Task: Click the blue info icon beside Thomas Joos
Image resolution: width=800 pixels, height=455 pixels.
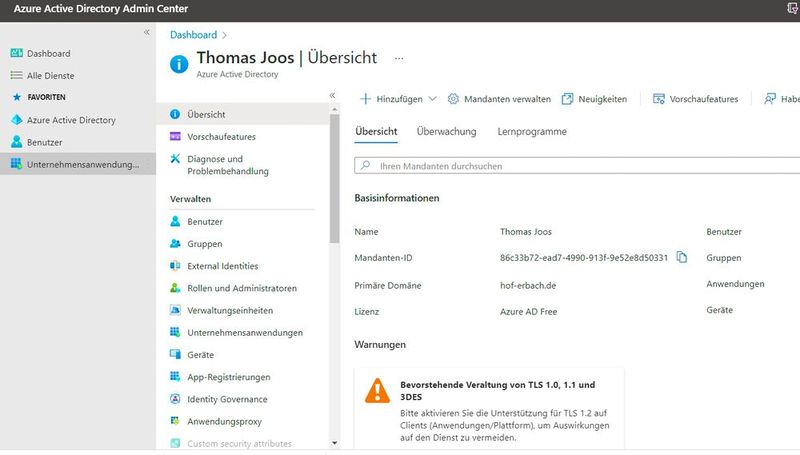Action: (179, 64)
